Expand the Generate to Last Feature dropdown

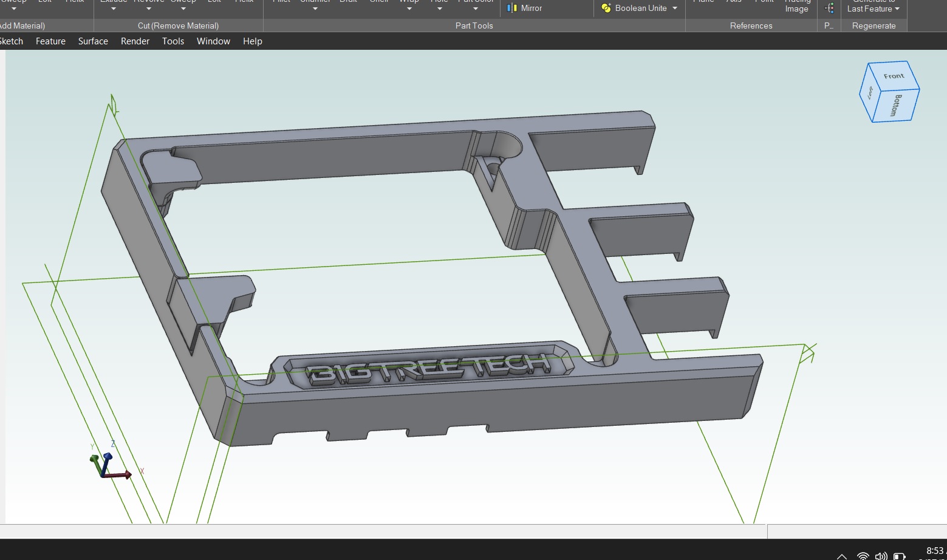(897, 9)
